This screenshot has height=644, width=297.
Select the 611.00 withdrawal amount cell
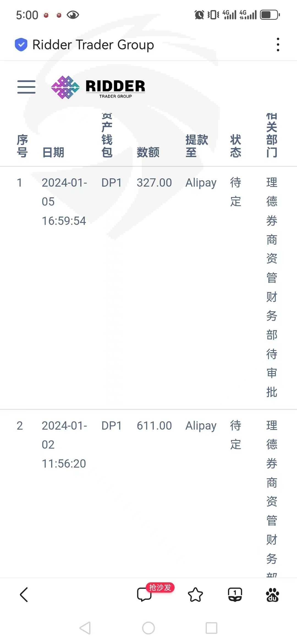[154, 426]
